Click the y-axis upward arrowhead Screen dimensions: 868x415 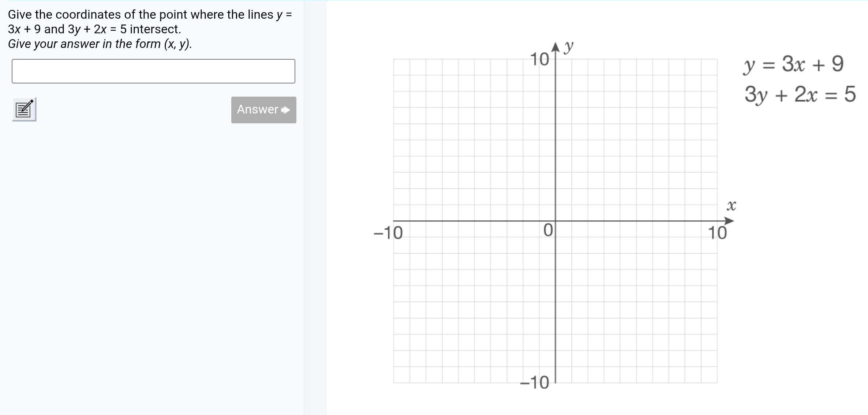(x=555, y=47)
